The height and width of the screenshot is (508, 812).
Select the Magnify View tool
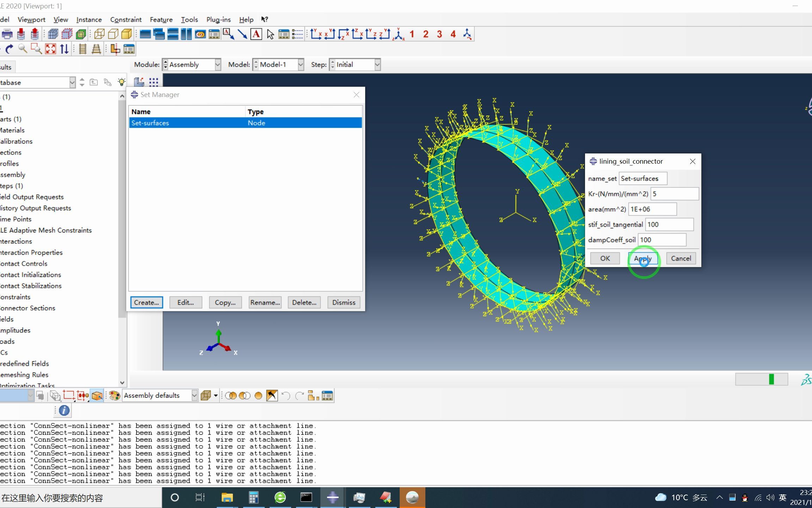[23, 49]
